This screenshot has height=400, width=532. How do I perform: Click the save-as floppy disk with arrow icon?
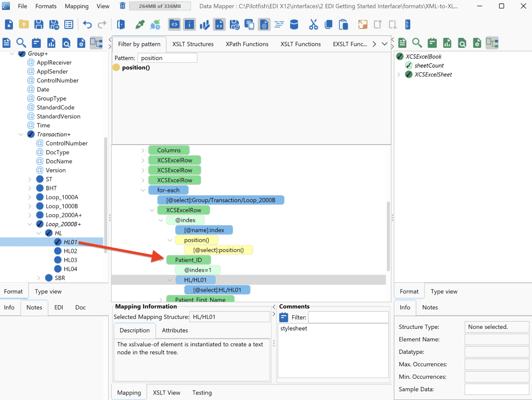(54, 25)
